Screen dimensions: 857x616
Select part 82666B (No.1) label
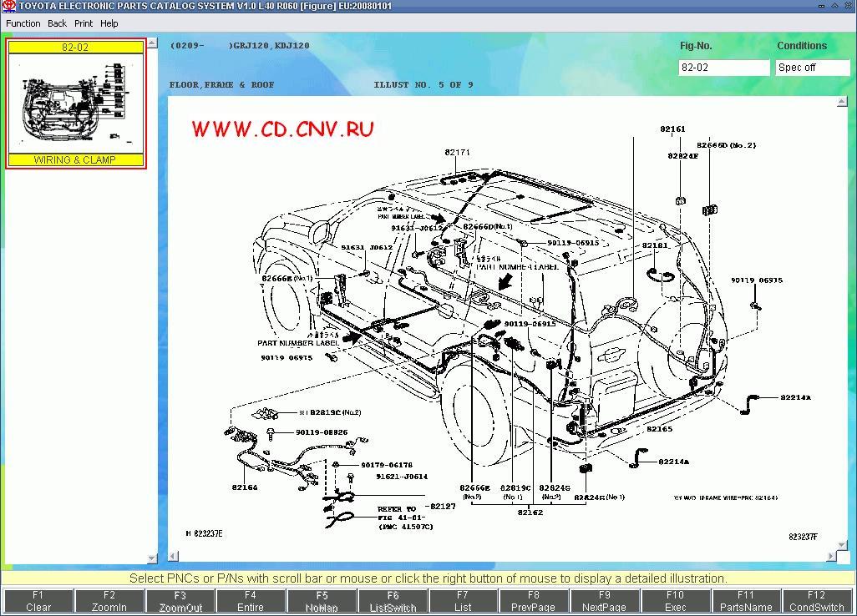pos(287,279)
